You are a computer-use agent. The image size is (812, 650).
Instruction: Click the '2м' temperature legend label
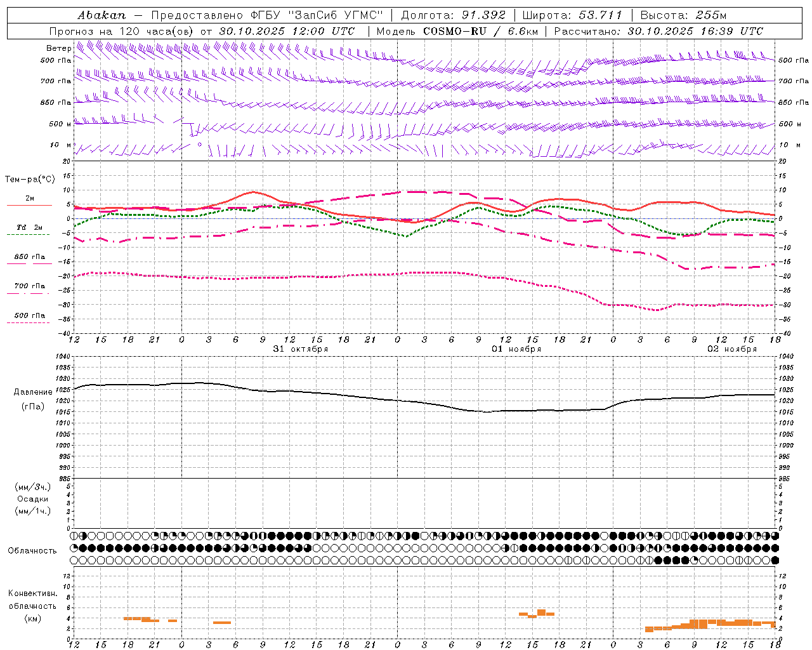[30, 199]
